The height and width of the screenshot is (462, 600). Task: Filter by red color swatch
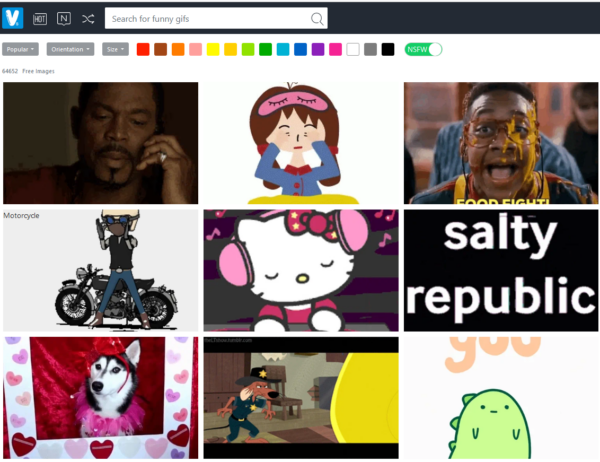[x=143, y=49]
